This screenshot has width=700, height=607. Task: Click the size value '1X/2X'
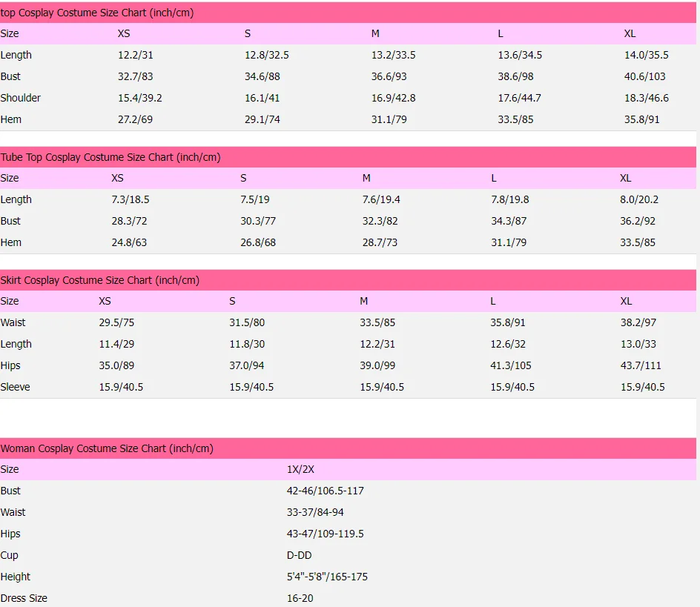pyautogui.click(x=300, y=469)
